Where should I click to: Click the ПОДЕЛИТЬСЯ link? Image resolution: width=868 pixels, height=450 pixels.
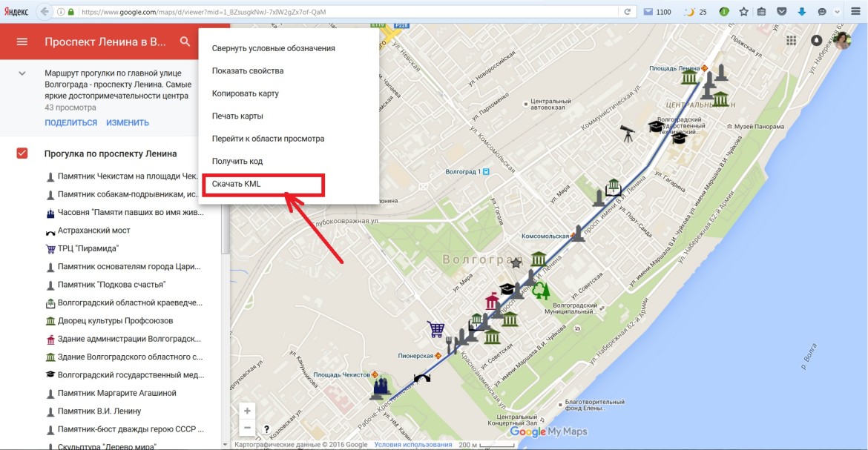(70, 123)
